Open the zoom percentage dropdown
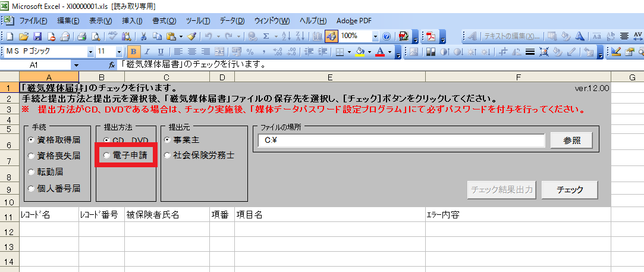The image size is (644, 272). [x=375, y=36]
